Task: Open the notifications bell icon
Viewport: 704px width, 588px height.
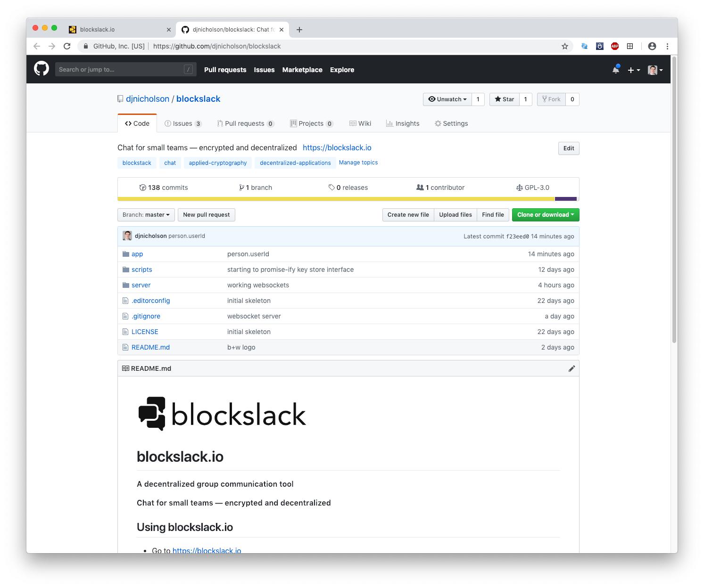Action: [615, 69]
